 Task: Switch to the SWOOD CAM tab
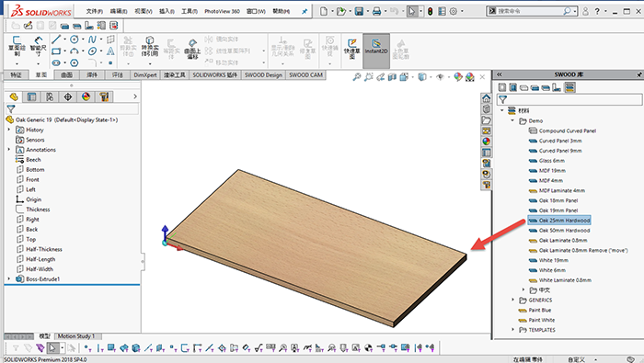pyautogui.click(x=305, y=75)
